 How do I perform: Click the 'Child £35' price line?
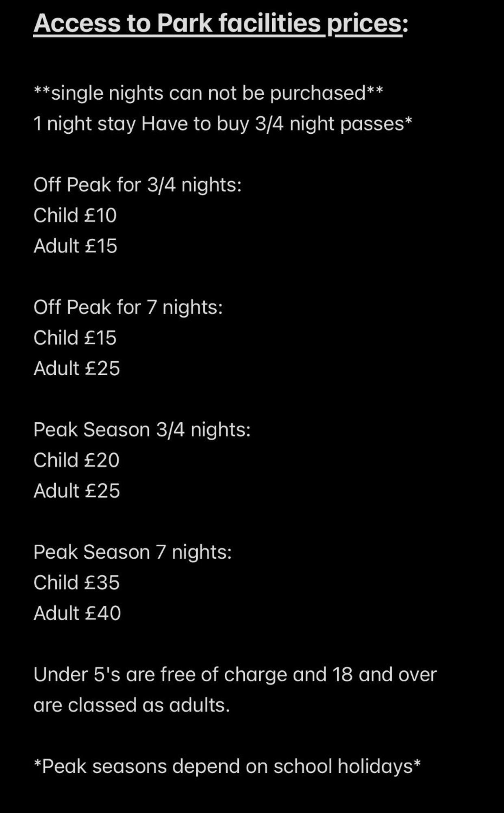tap(76, 583)
